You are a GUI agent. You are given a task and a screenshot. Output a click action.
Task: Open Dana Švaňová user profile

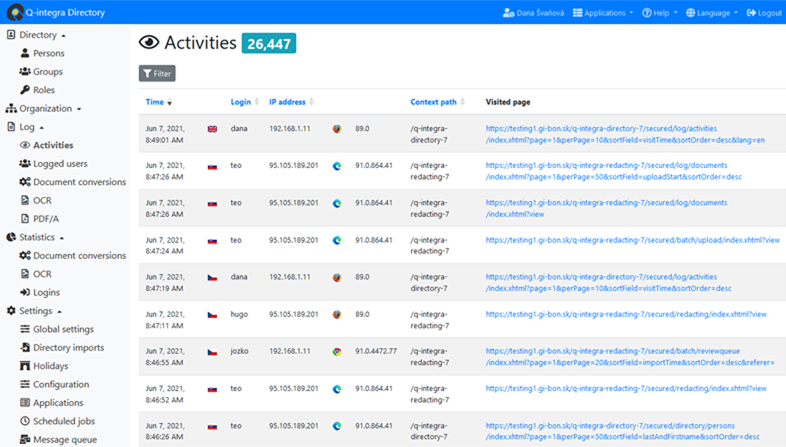point(533,13)
